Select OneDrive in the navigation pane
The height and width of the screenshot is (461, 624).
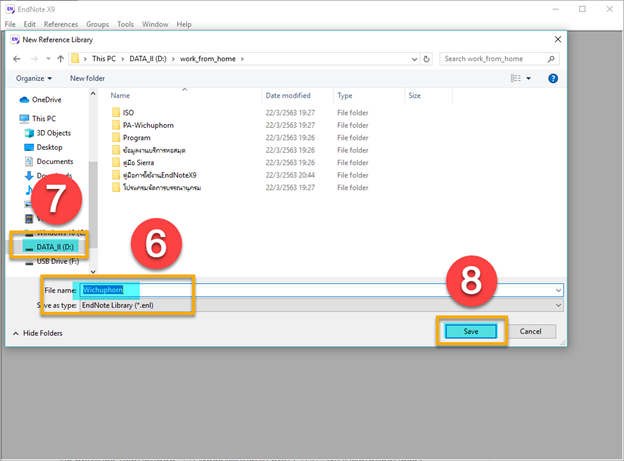click(46, 100)
